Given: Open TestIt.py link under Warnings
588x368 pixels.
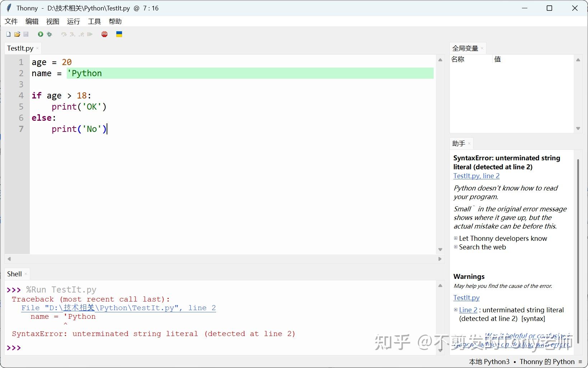Looking at the screenshot, I should point(466,298).
